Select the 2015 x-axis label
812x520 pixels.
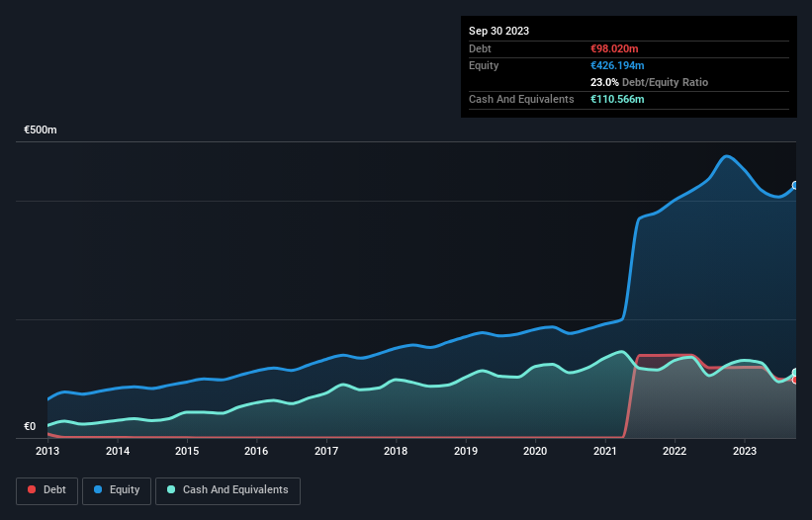[187, 451]
